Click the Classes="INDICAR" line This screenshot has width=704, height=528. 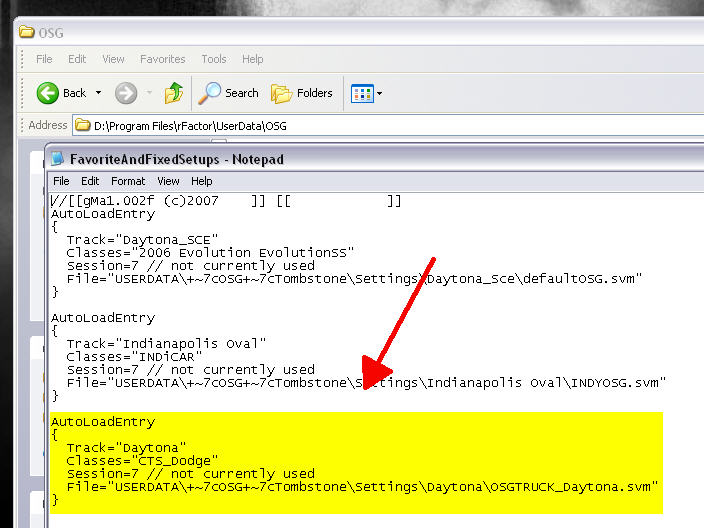[134, 357]
